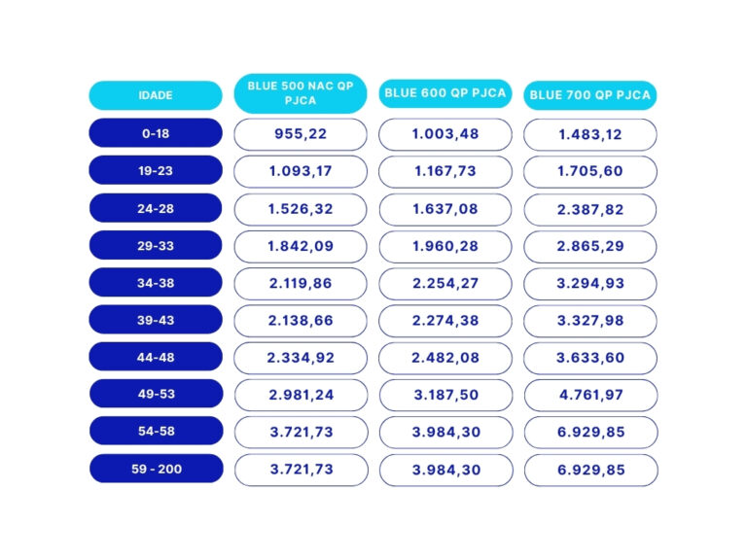Viewport: 747px width, 560px height.
Task: Select the BLUE 500 NAC QP PJCA header
Action: click(301, 93)
